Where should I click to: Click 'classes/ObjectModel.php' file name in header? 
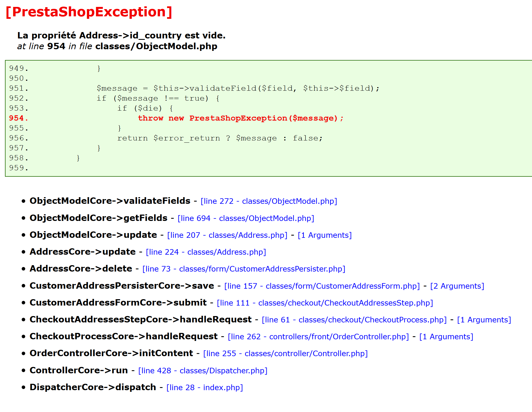[x=156, y=46]
